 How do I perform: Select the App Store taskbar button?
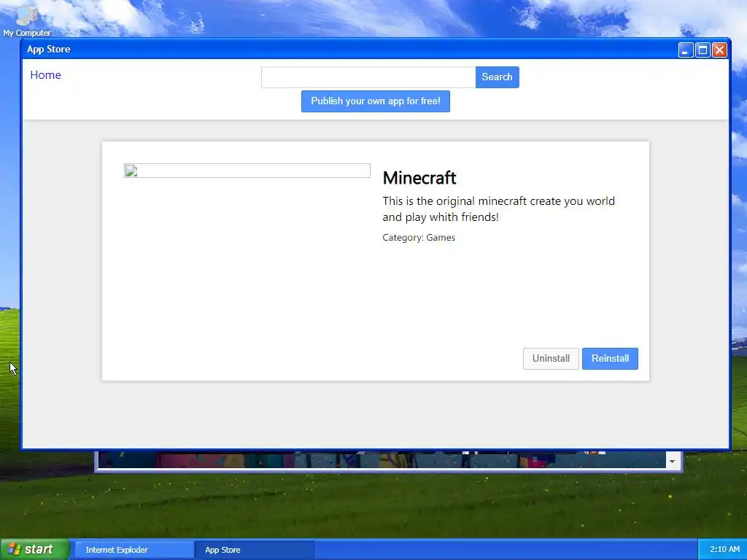pos(255,550)
